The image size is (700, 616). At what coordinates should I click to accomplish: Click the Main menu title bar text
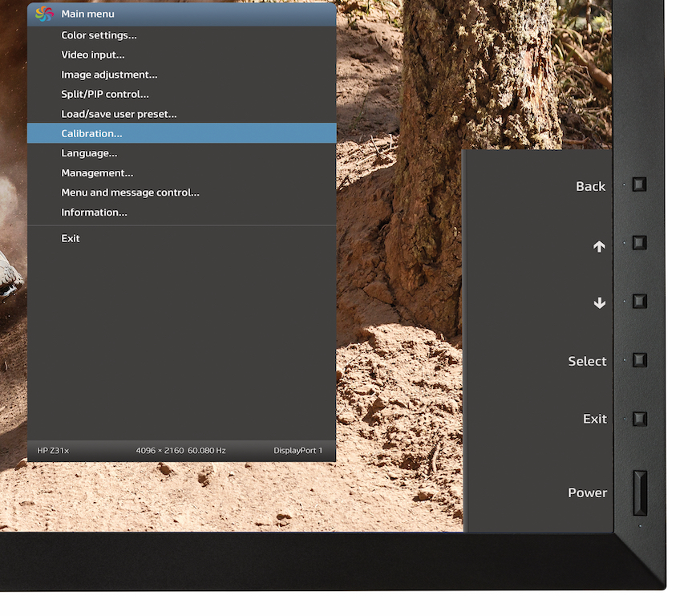tap(87, 14)
